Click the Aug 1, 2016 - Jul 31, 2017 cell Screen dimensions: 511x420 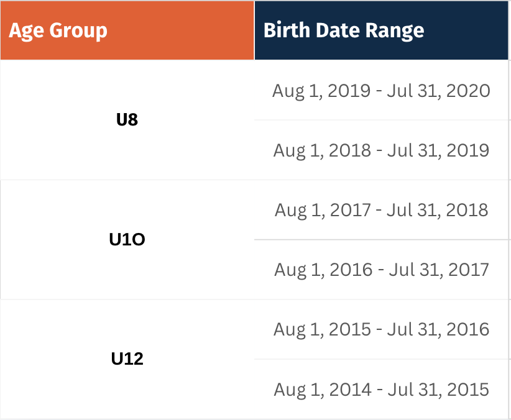pos(381,270)
